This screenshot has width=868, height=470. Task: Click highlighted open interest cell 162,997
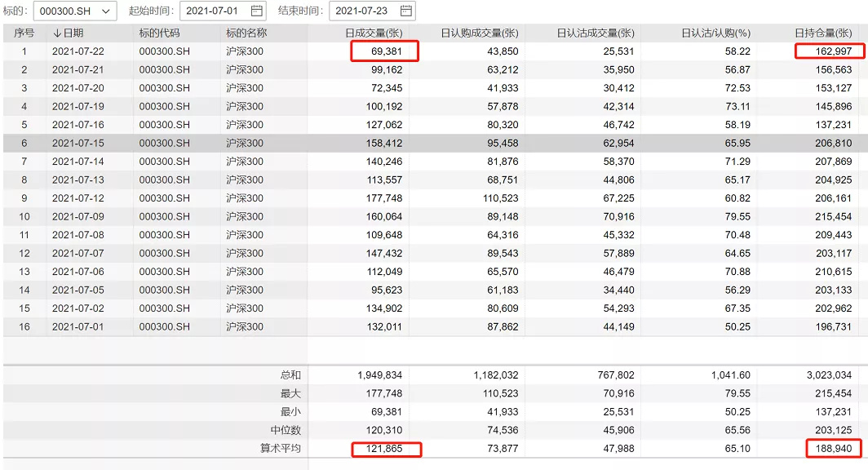(830, 51)
